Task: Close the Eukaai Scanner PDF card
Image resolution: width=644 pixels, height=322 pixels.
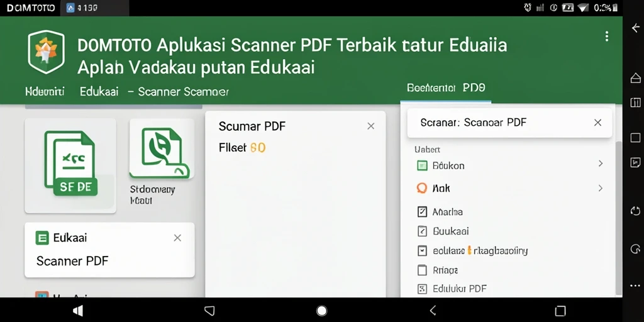Action: click(177, 238)
